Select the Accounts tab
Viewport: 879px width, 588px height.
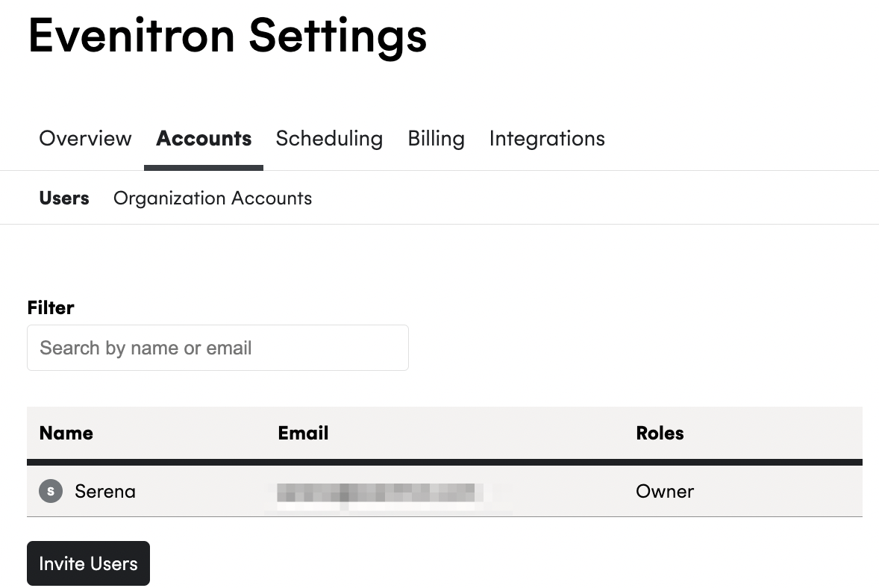coord(204,139)
